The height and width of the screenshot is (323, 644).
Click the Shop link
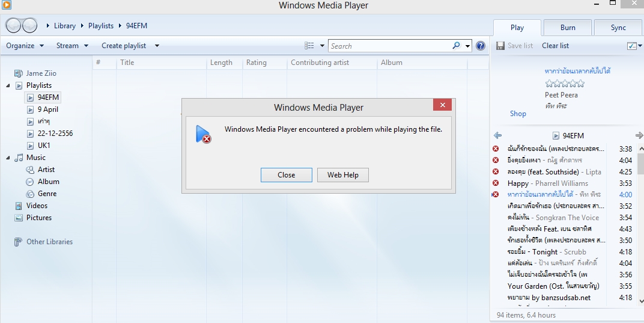(518, 114)
